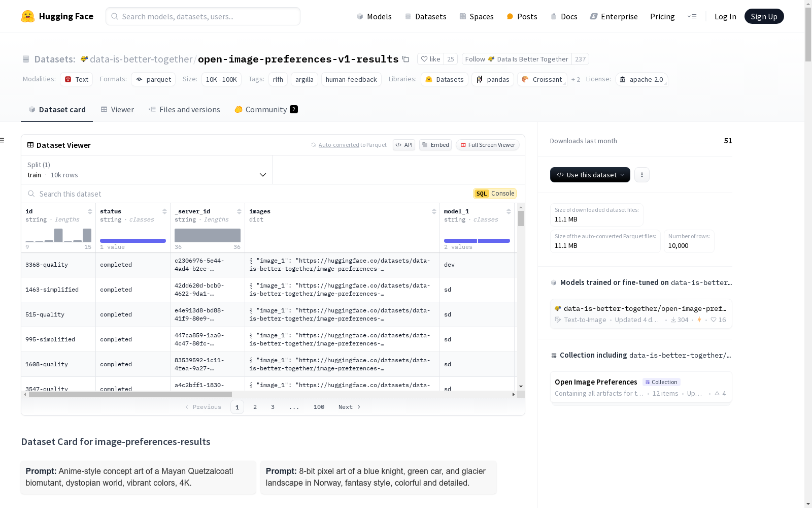Like this dataset with the heart button
Viewport: 812px width, 508px height.
[430, 59]
